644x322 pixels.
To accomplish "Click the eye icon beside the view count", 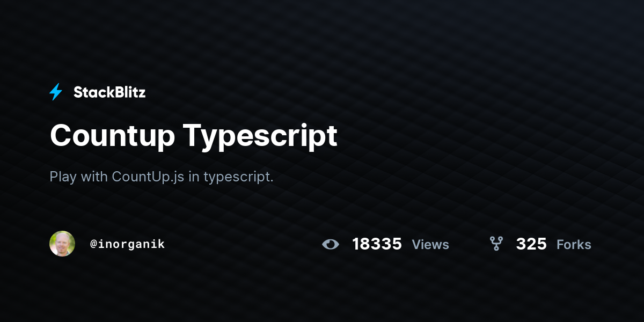I will [331, 244].
